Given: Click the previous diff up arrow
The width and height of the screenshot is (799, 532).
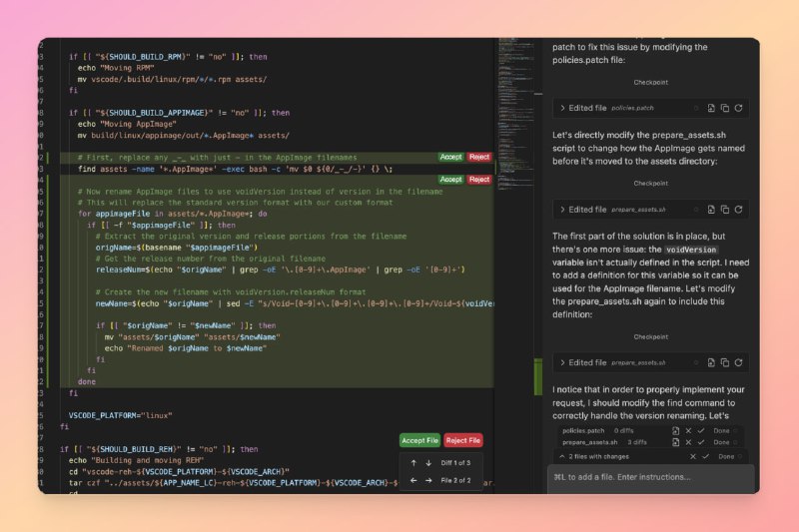Looking at the screenshot, I should pos(411,462).
